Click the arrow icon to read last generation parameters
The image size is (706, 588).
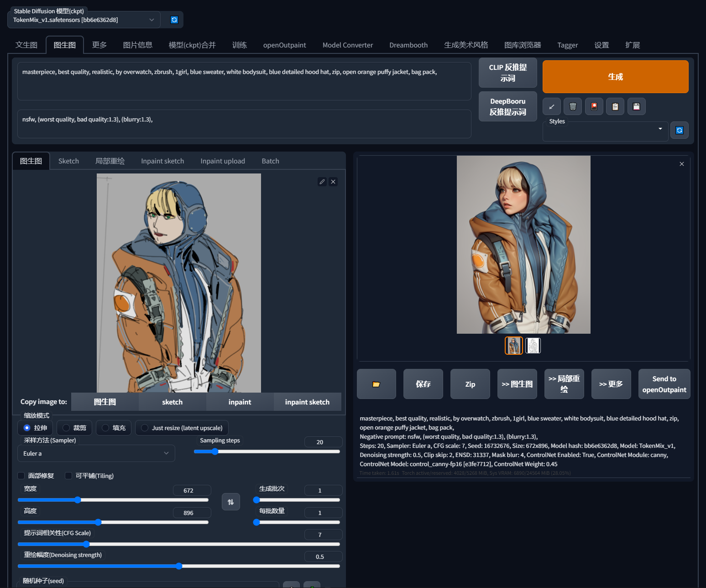pos(552,107)
